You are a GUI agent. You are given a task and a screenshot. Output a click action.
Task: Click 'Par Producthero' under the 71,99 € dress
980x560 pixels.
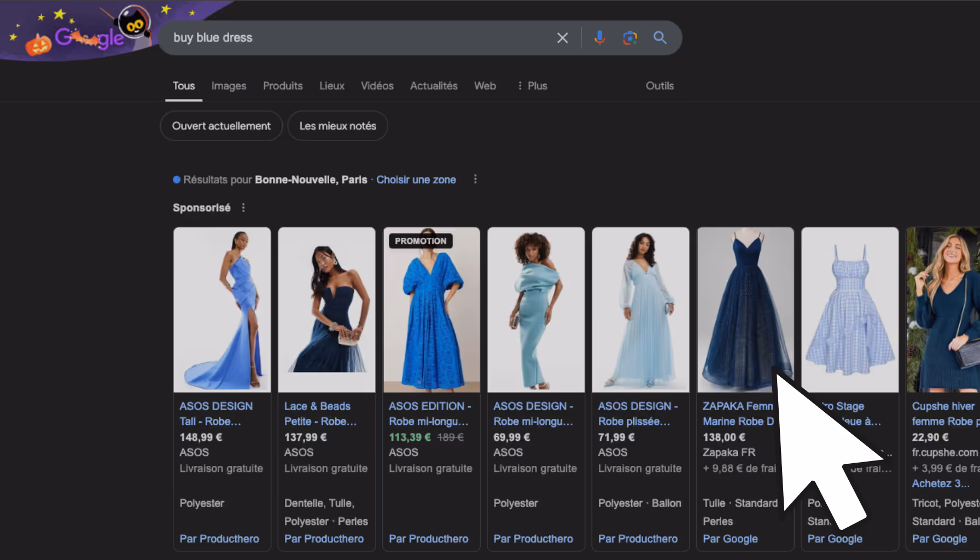click(x=638, y=539)
